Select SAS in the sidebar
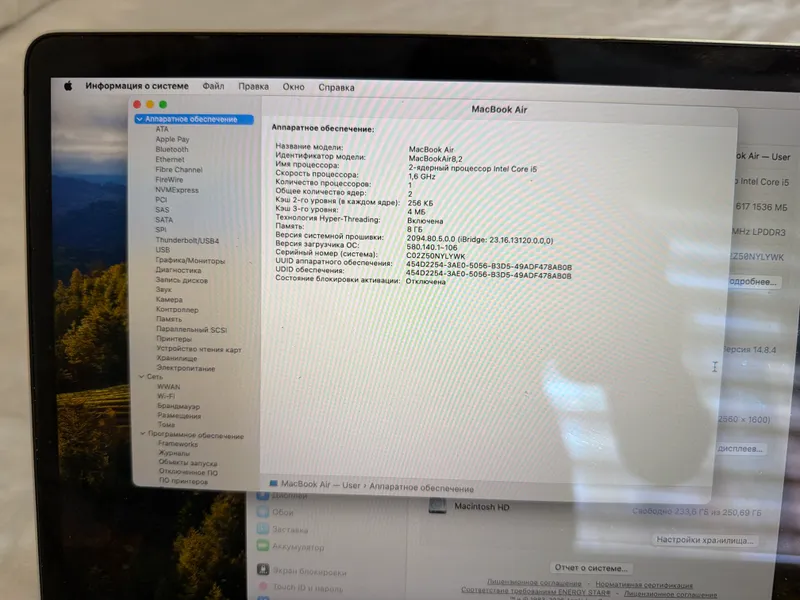Image resolution: width=800 pixels, height=600 pixels. pyautogui.click(x=162, y=210)
